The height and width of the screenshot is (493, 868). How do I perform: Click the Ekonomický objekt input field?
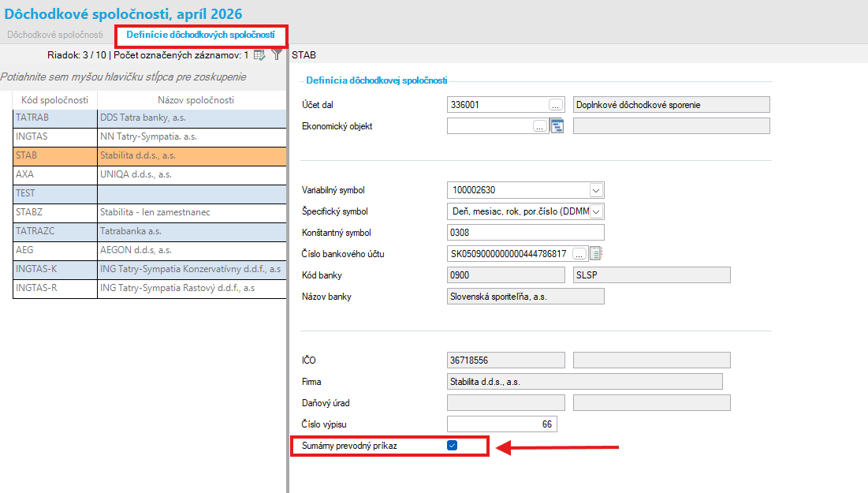(x=490, y=126)
